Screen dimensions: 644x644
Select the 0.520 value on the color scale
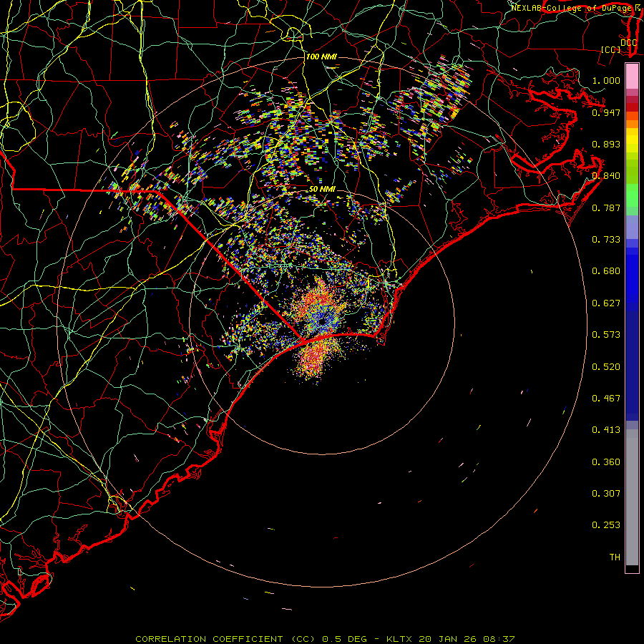[x=606, y=367]
